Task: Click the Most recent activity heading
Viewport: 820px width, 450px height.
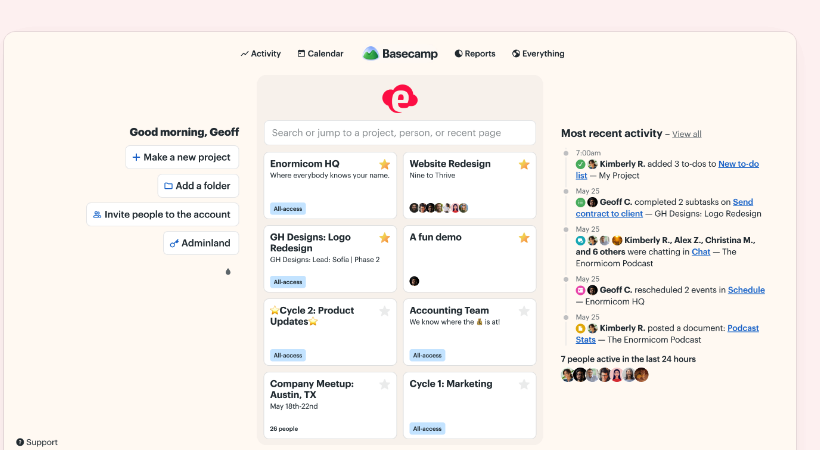Action: [x=611, y=133]
